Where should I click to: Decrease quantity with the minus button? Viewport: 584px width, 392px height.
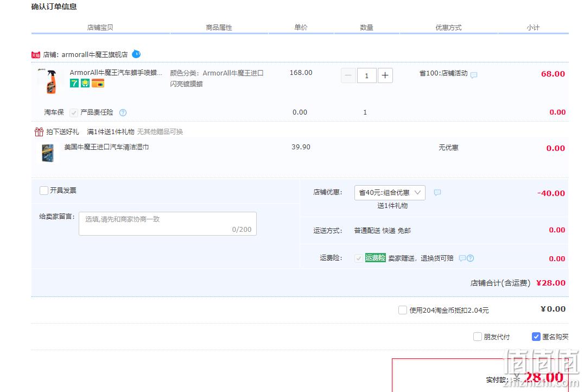pos(348,75)
